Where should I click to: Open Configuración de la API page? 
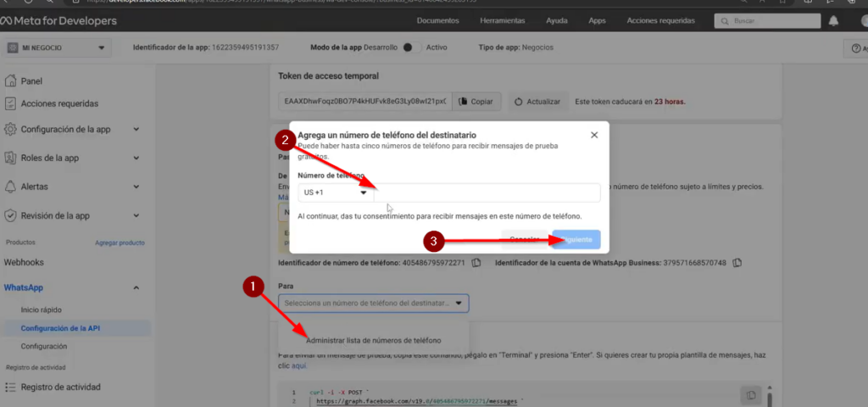[x=60, y=328]
